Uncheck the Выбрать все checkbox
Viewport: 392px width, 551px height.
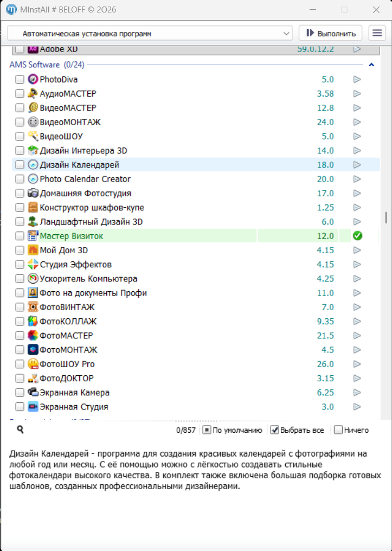tap(274, 430)
